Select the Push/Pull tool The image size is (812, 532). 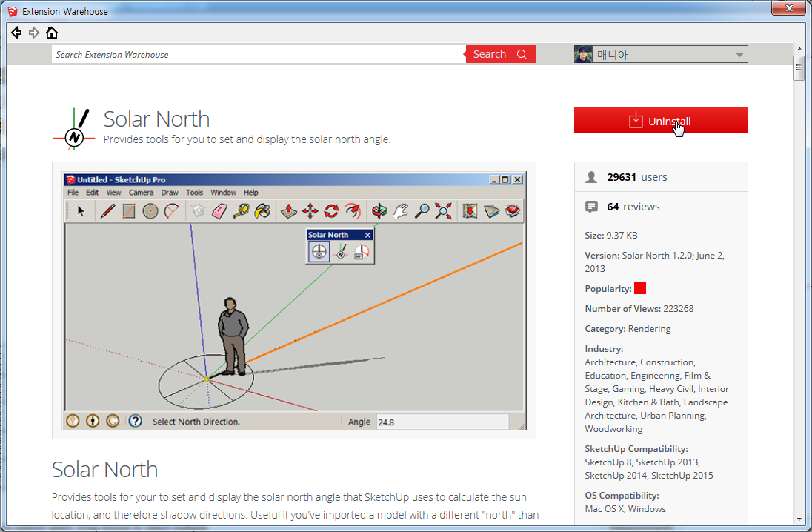click(x=287, y=211)
